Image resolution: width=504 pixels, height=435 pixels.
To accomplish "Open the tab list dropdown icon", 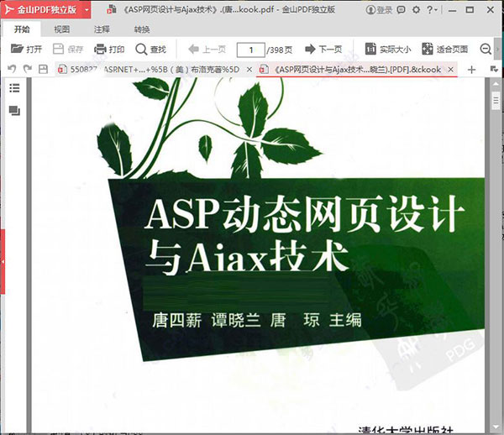I will (494, 69).
